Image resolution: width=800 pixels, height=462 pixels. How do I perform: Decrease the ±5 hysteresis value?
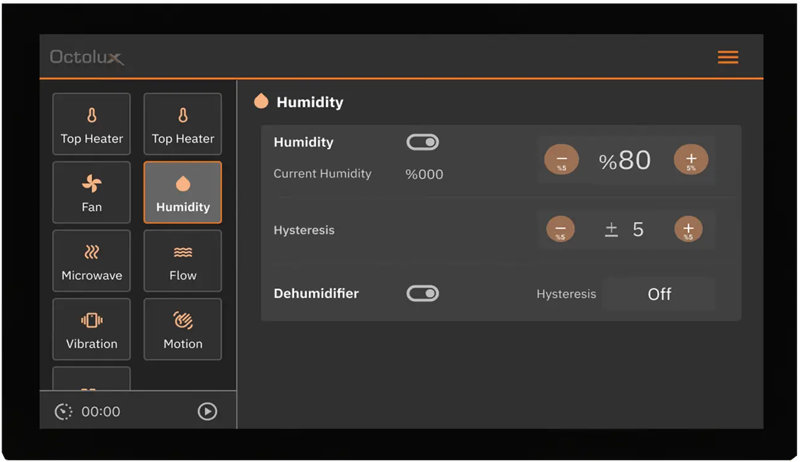pos(561,230)
